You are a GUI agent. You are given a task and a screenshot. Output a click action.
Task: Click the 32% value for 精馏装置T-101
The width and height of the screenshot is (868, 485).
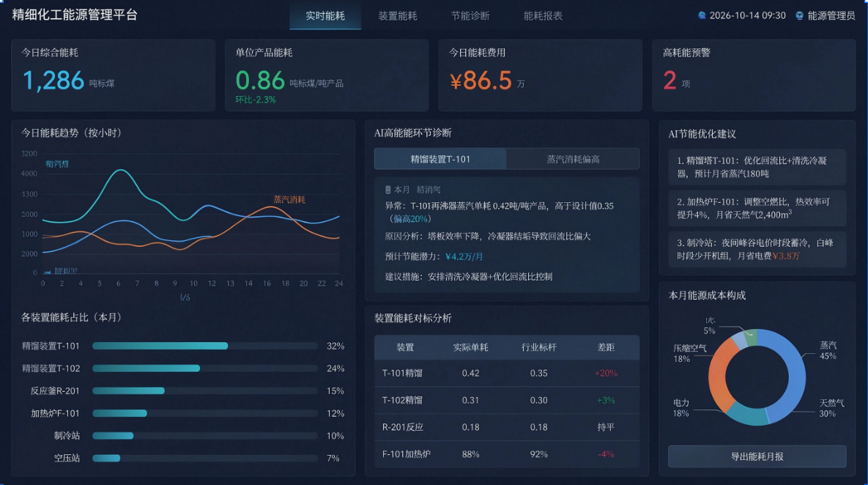pyautogui.click(x=335, y=346)
